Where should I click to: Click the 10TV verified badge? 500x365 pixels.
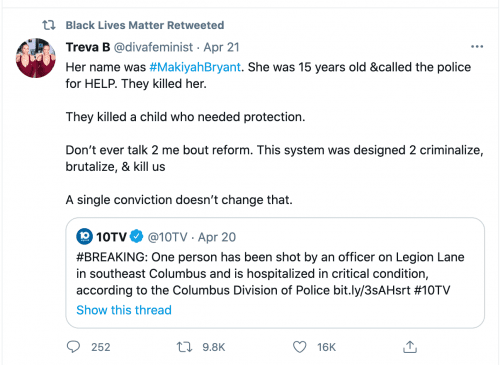pyautogui.click(x=136, y=236)
